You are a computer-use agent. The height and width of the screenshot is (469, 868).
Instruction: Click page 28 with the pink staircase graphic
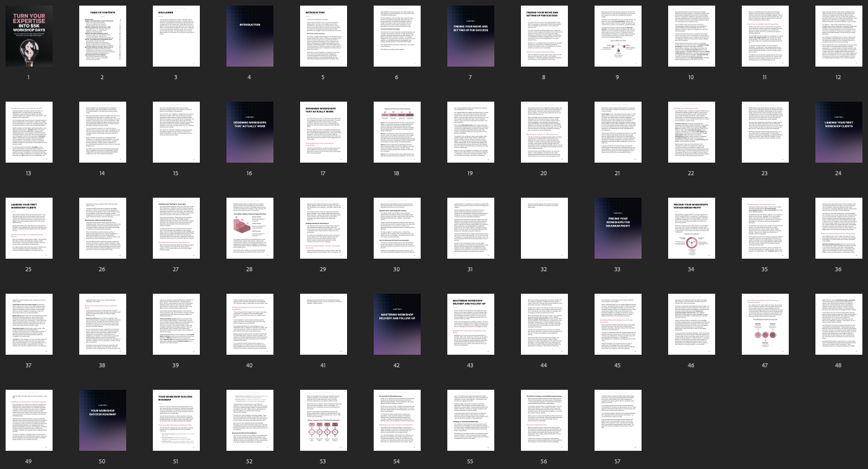tap(250, 229)
